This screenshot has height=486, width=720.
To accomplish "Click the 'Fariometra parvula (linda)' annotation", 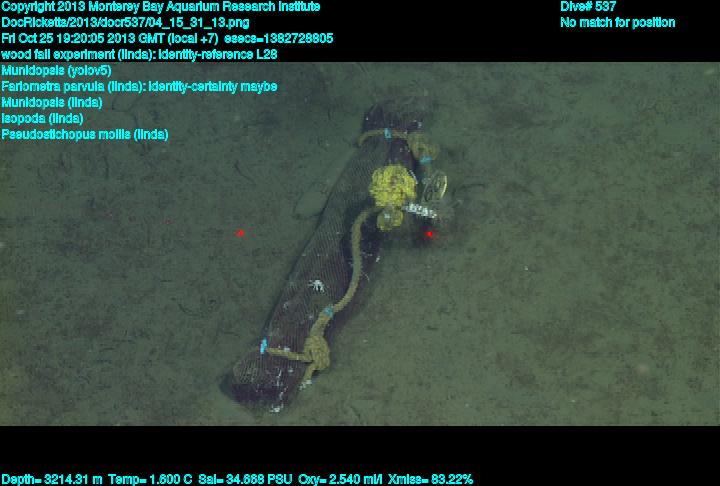I will click(139, 86).
